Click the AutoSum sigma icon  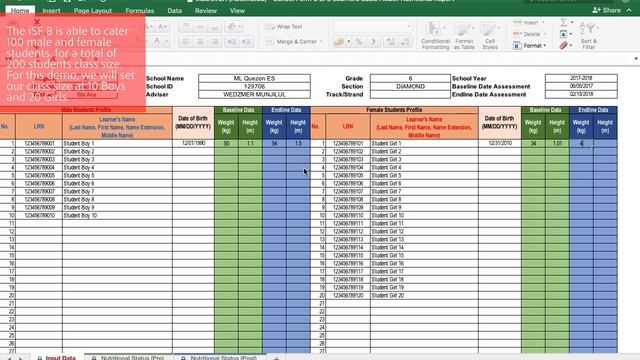pyautogui.click(x=564, y=22)
